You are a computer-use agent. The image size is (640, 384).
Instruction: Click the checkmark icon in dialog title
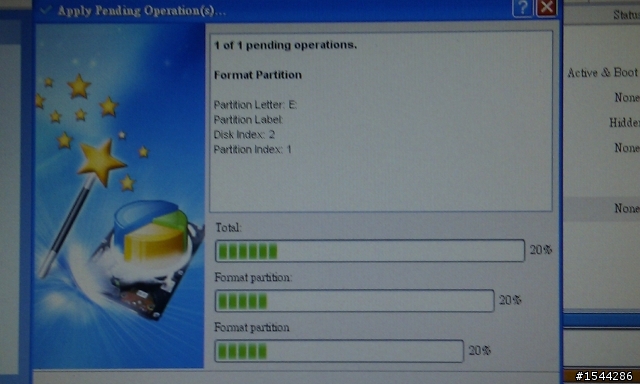(46, 10)
